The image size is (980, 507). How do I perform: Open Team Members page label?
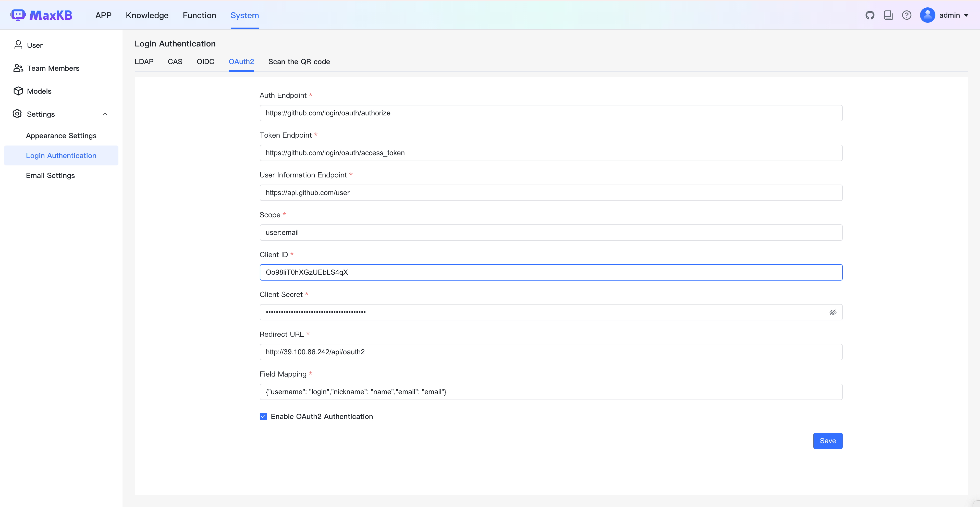click(53, 68)
